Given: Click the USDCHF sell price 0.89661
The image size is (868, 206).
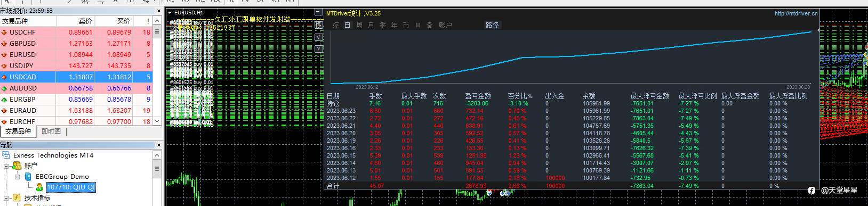Looking at the screenshot, I should tap(81, 32).
